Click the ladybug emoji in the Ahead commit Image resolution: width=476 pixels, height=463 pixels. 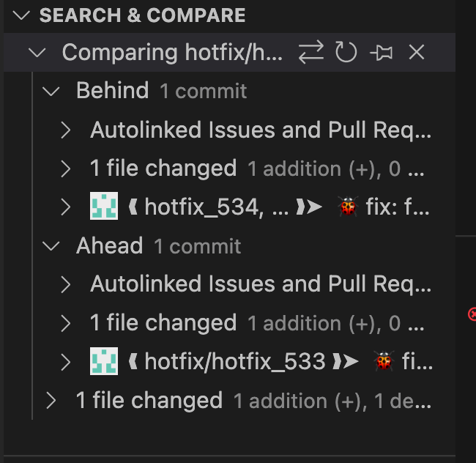point(383,361)
